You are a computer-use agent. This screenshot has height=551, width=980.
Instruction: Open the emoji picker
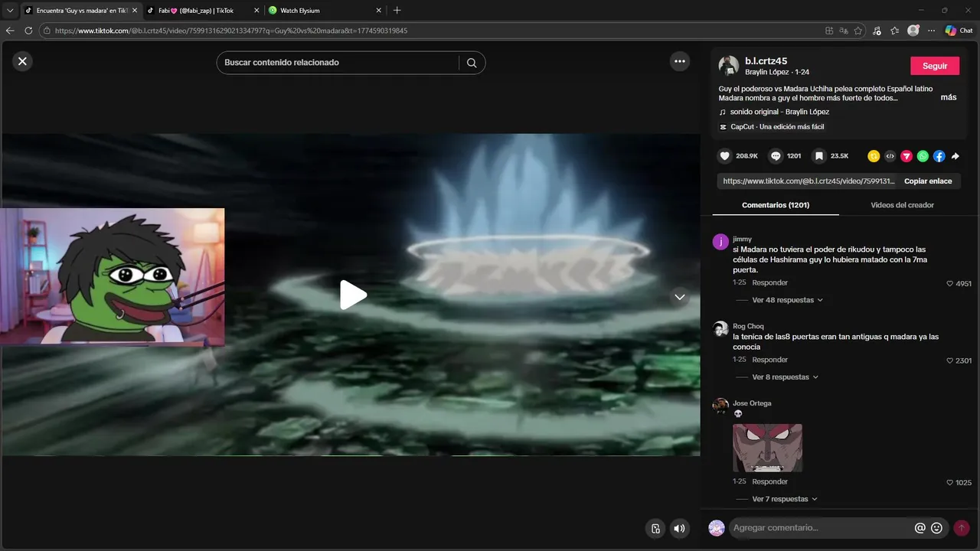pos(936,528)
